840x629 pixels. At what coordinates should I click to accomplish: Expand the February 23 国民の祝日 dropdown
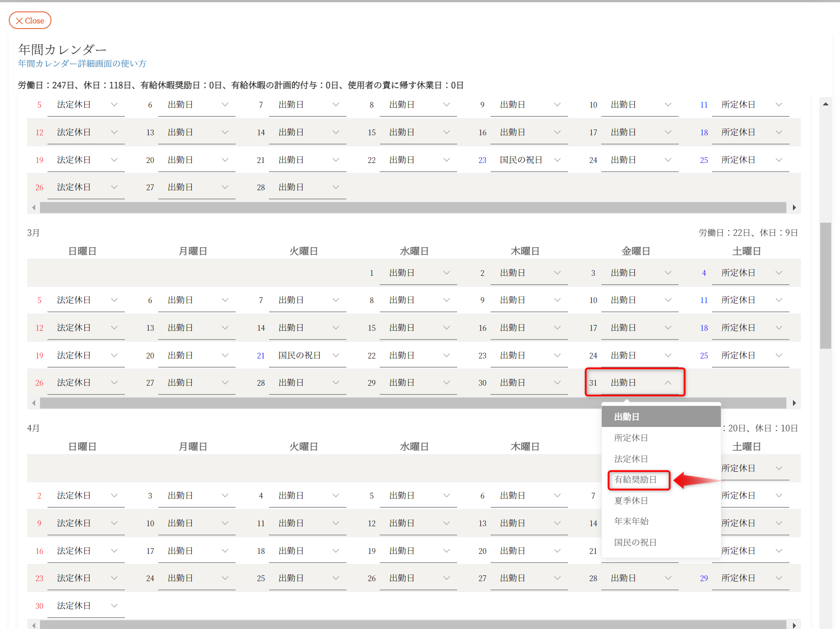tap(529, 160)
